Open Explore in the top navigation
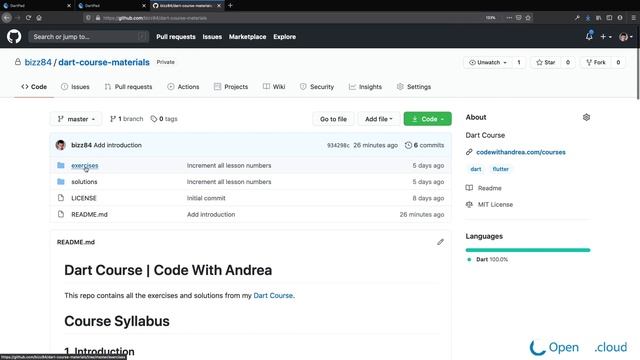 point(284,37)
